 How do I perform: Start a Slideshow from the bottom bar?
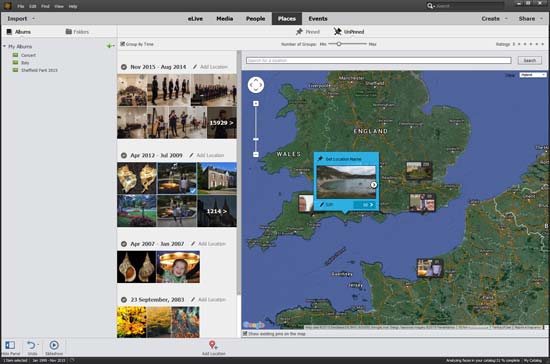(54, 345)
